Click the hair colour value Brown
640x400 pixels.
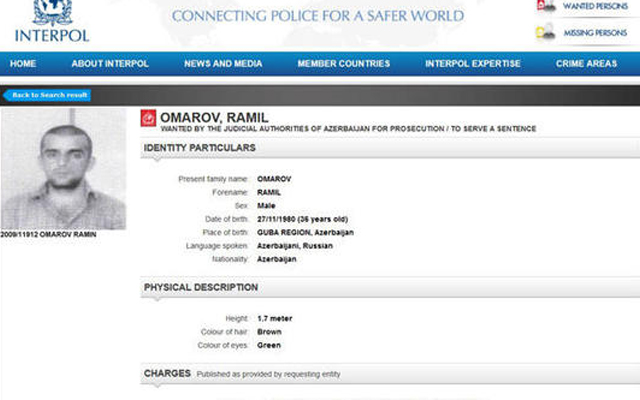(x=269, y=332)
